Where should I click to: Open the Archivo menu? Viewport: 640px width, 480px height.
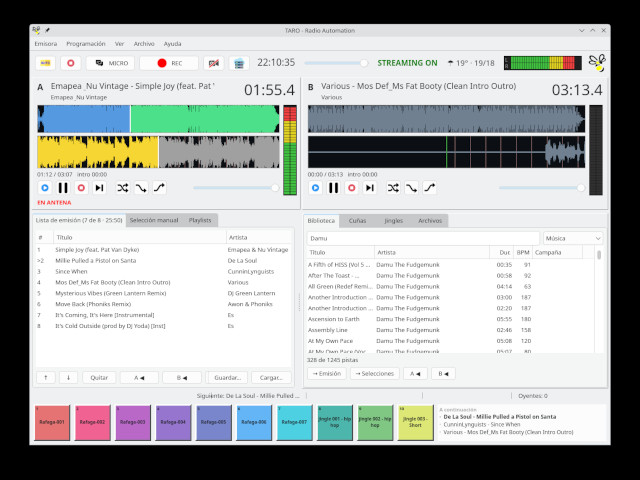point(144,44)
